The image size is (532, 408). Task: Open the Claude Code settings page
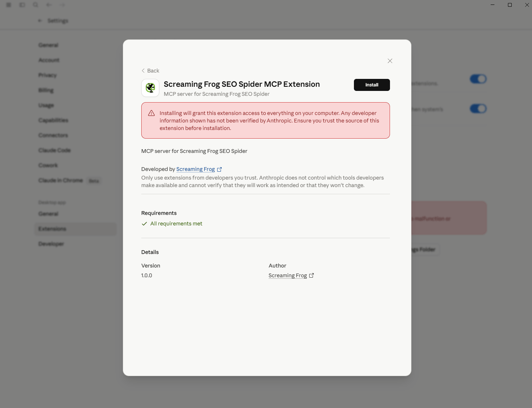click(54, 150)
